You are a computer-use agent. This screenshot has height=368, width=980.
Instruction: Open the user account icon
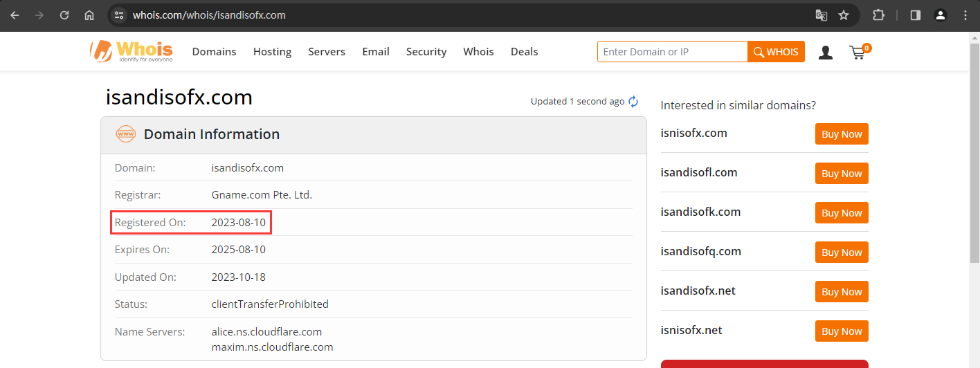click(826, 53)
